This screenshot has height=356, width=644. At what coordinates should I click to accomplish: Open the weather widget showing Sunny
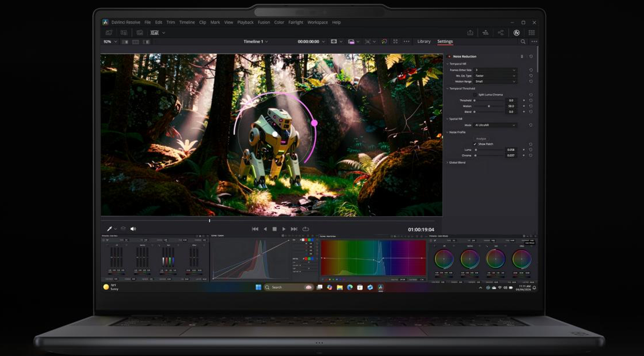[112, 287]
